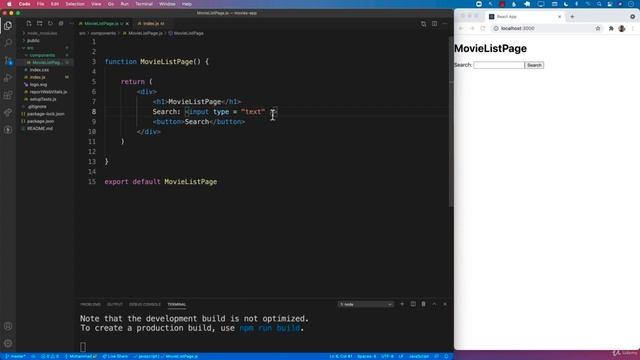
Task: Open editor More Actions ellipsis
Action: coord(445,24)
